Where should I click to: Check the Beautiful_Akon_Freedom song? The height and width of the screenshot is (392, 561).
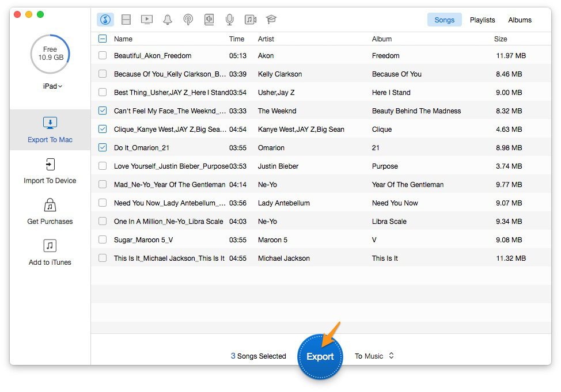pyautogui.click(x=103, y=55)
